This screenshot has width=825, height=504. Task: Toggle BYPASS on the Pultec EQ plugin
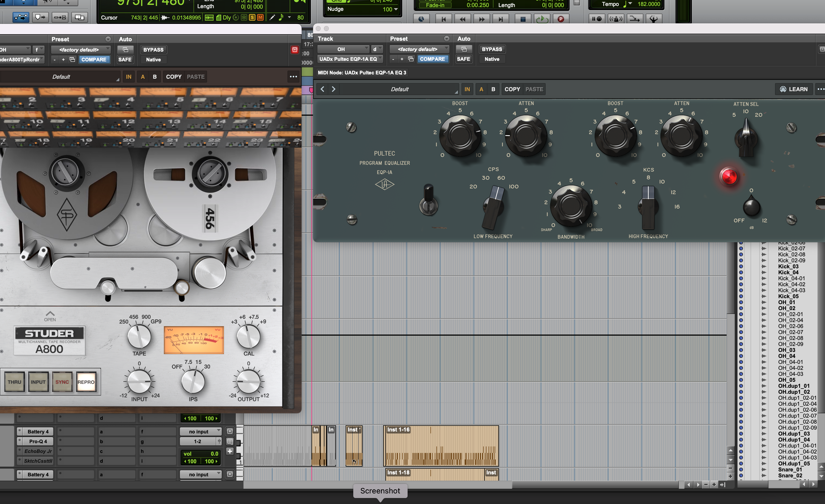point(492,49)
